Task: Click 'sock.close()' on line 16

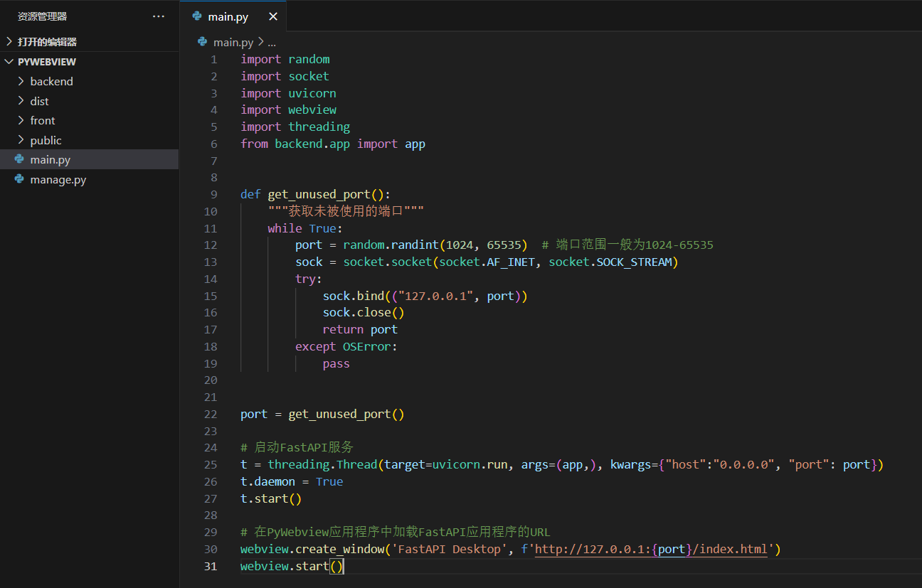Action: [x=364, y=312]
